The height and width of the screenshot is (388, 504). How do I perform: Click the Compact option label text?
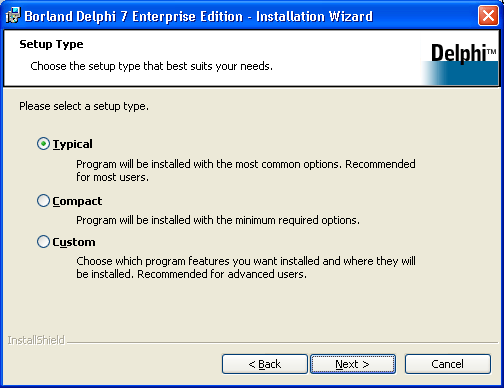(x=77, y=201)
